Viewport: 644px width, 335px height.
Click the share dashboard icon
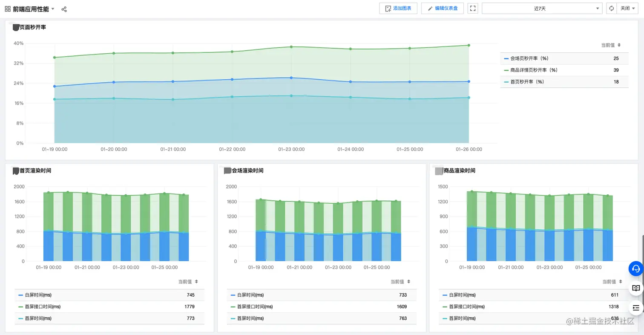(x=64, y=9)
